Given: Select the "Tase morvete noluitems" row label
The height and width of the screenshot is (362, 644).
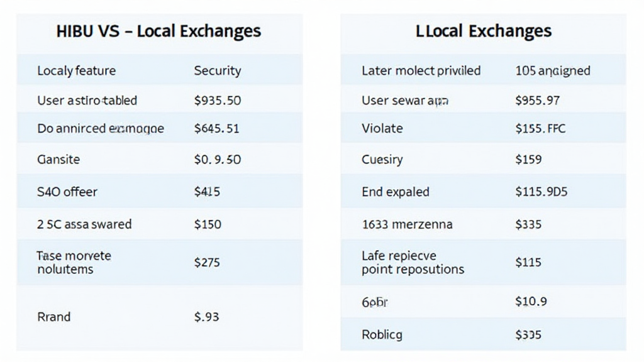Looking at the screenshot, I should coord(74,263).
